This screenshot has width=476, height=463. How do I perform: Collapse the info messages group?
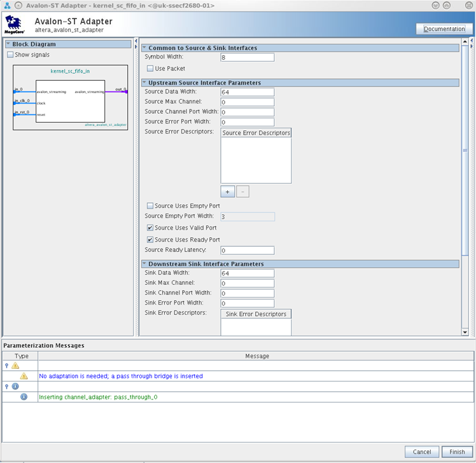pos(6,387)
